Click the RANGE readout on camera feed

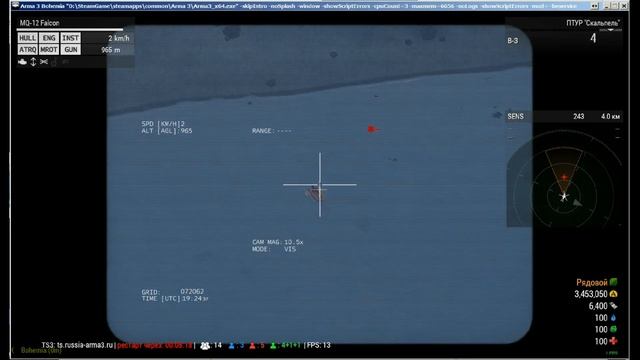tap(272, 131)
